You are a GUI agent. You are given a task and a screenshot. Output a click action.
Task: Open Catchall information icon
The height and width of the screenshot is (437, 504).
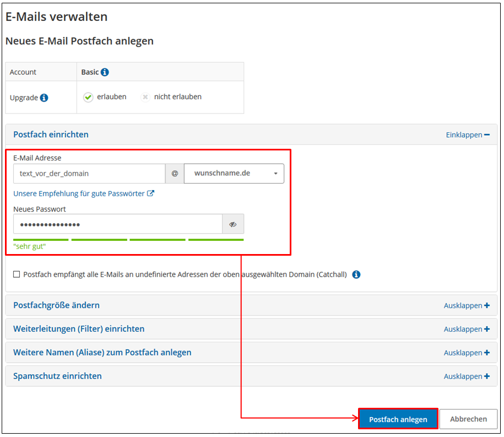tap(356, 274)
